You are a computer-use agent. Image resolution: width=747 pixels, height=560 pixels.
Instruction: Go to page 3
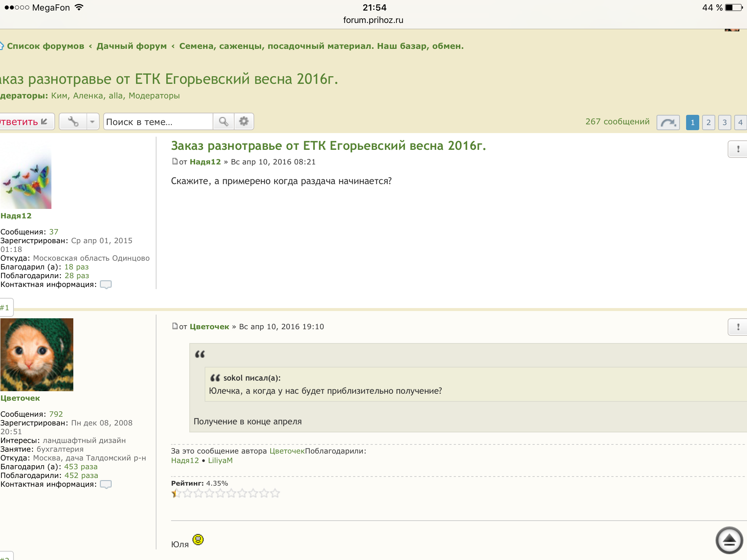(725, 122)
